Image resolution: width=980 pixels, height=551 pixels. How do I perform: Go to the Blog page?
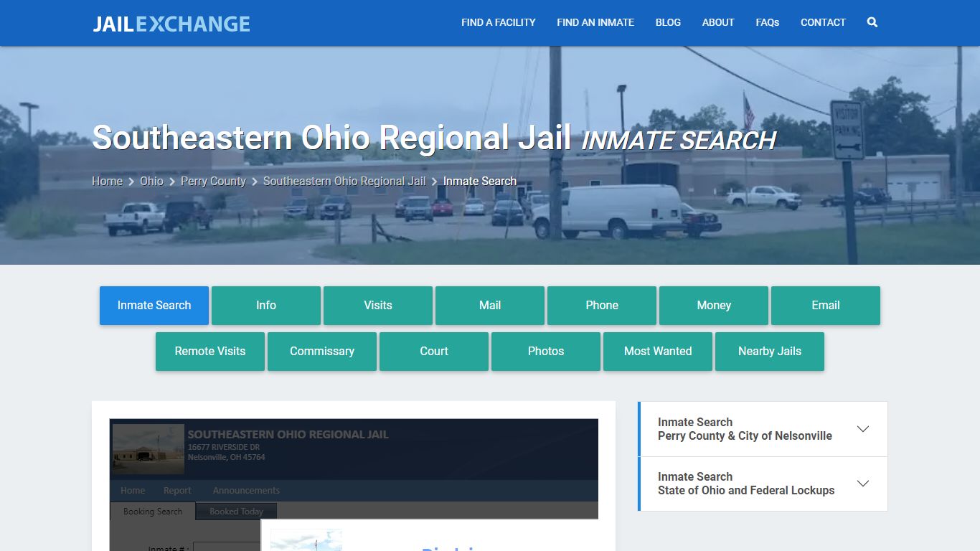[668, 22]
